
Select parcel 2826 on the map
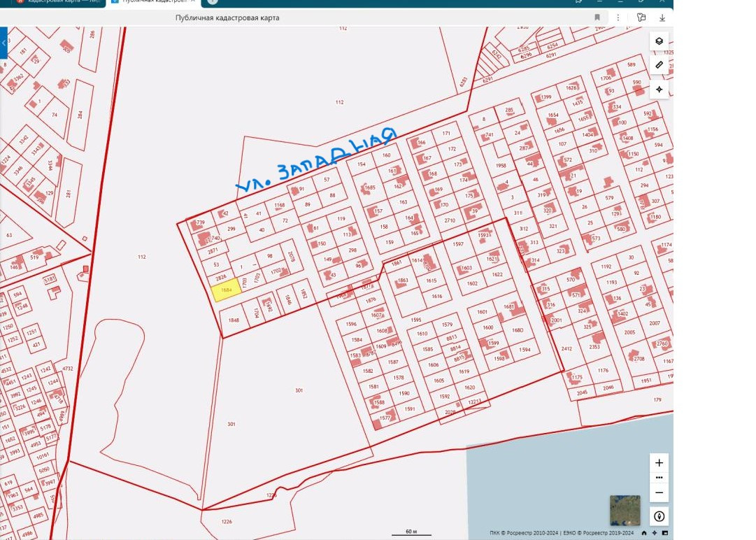[x=221, y=278]
